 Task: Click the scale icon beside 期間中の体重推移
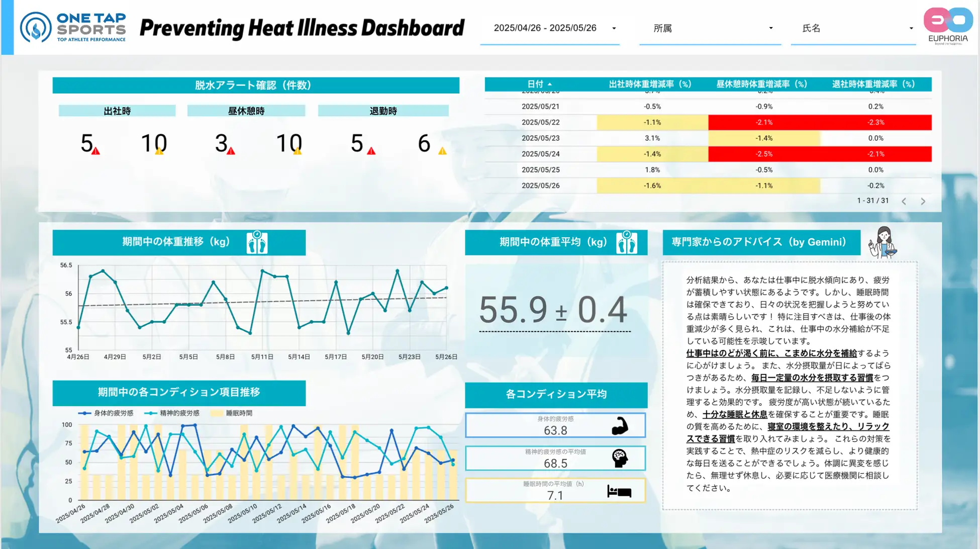click(257, 243)
